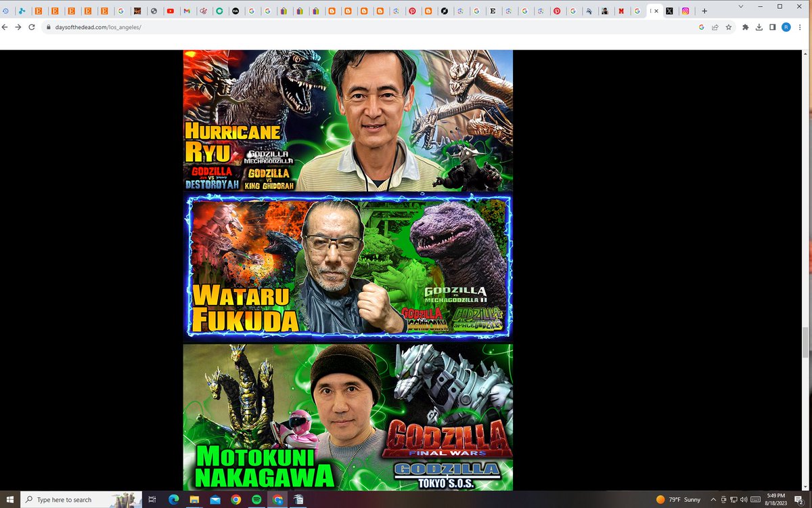Toggle the Chrome side panel
Viewport: 812px width, 508px height.
click(x=773, y=27)
